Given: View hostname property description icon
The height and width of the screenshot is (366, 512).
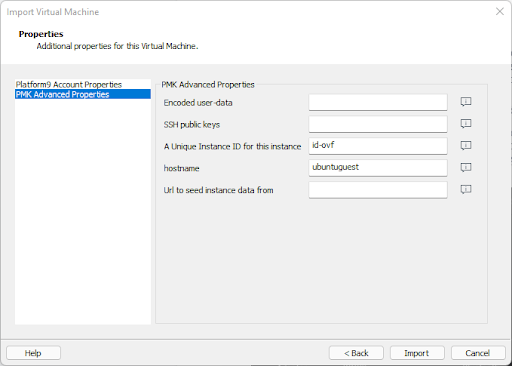Looking at the screenshot, I should coord(466,167).
